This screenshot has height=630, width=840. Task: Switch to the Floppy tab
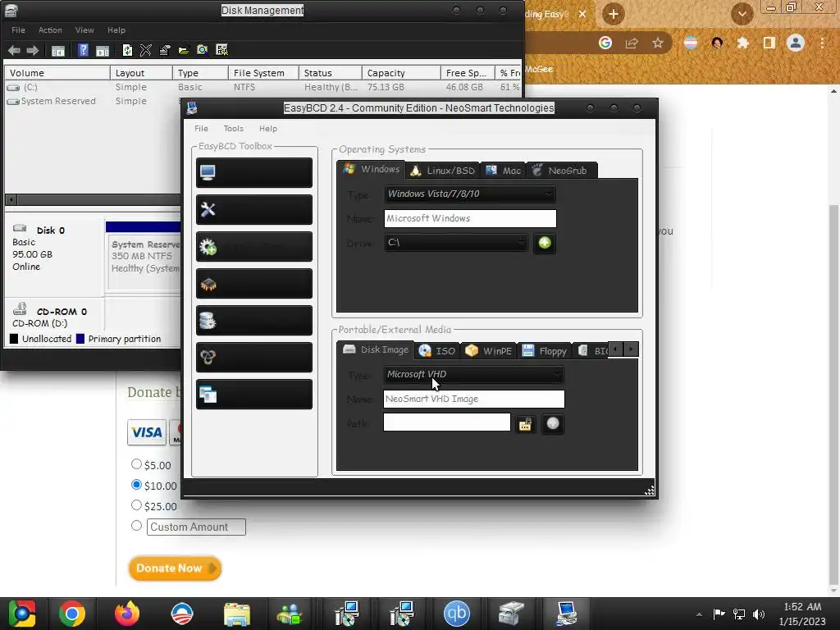[x=545, y=351]
